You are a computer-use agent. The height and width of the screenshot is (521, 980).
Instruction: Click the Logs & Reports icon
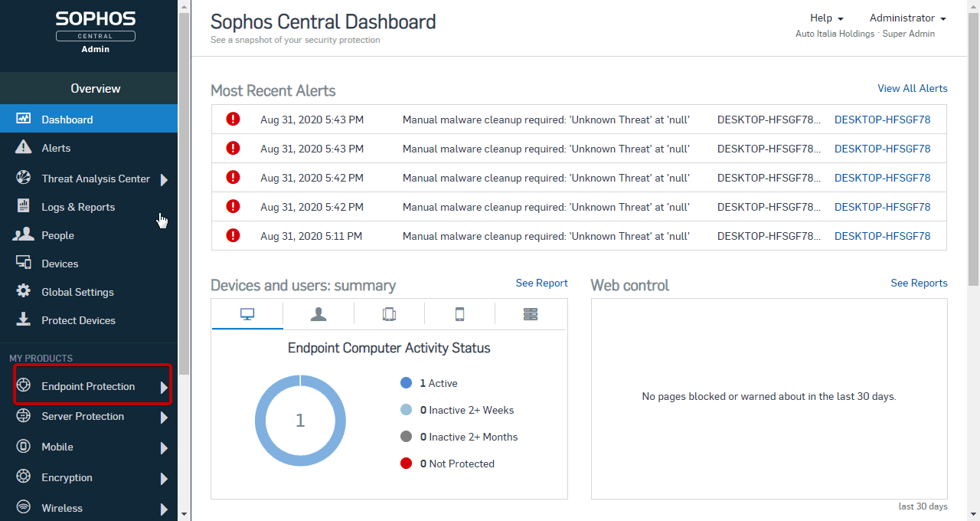[24, 206]
